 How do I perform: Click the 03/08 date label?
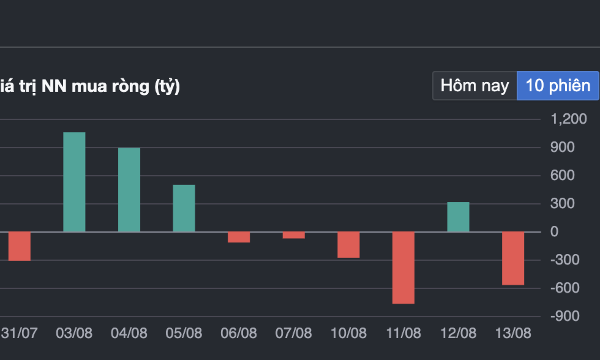(x=74, y=333)
